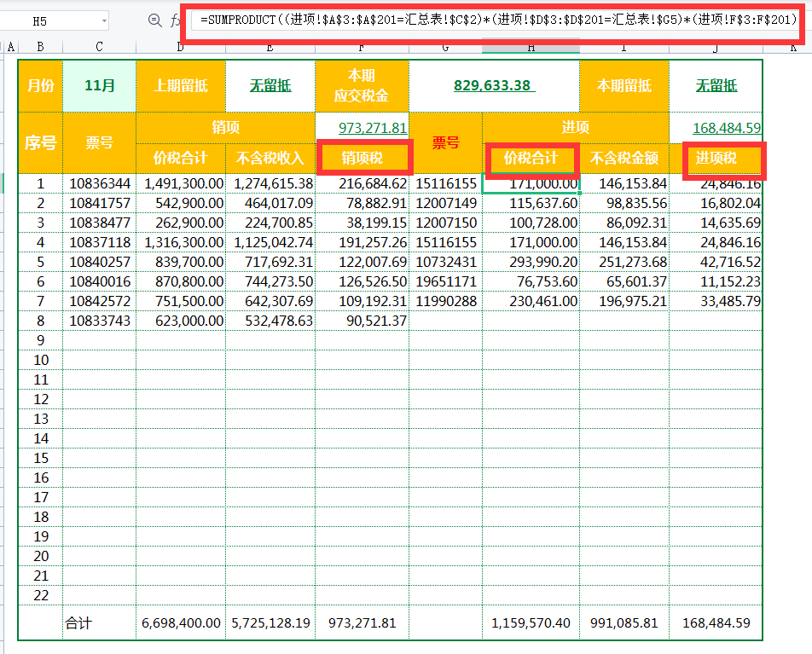Select invoice number cell 10836344
The width and height of the screenshot is (812, 654).
click(99, 183)
